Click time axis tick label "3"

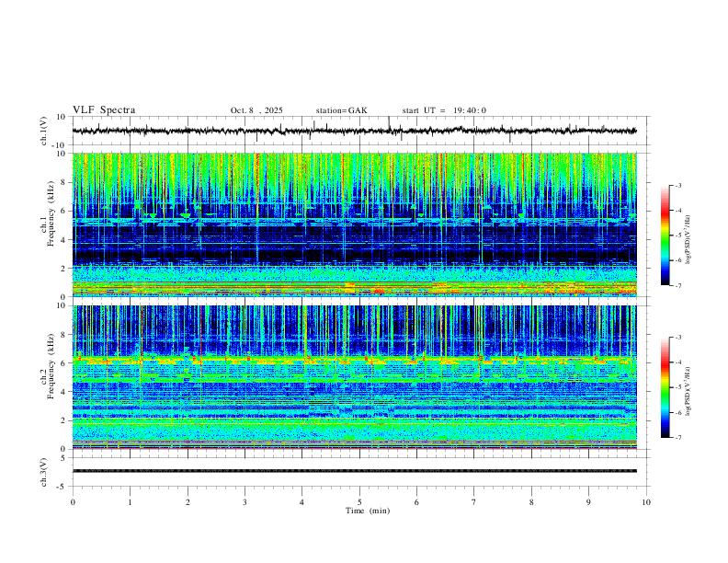coord(245,502)
